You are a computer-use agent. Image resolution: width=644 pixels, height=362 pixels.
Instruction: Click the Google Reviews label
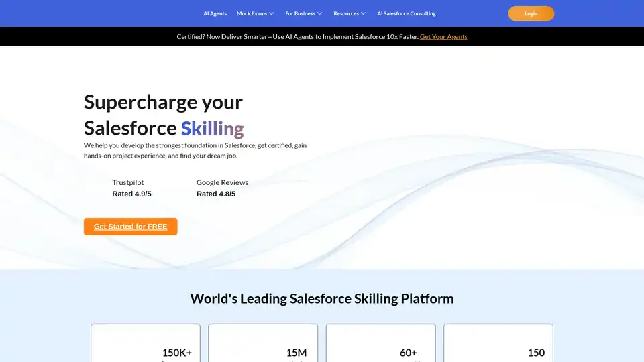pos(222,182)
